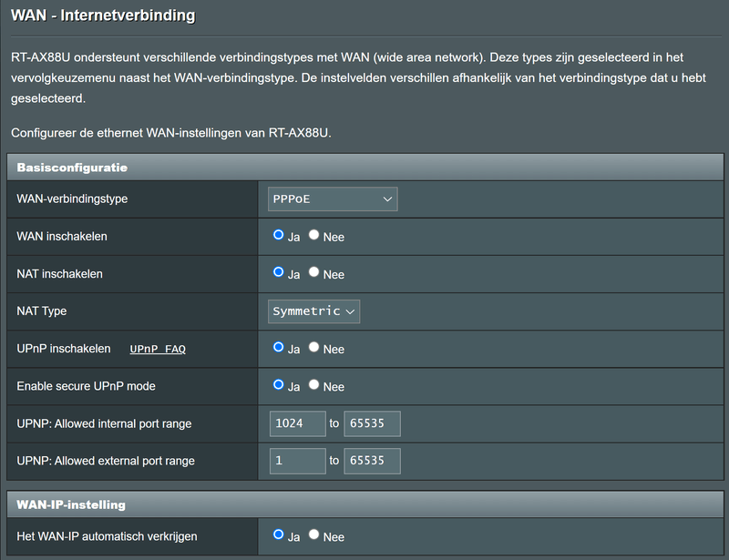Viewport: 729px width, 560px height.
Task: Click external port range start field
Action: tap(297, 461)
